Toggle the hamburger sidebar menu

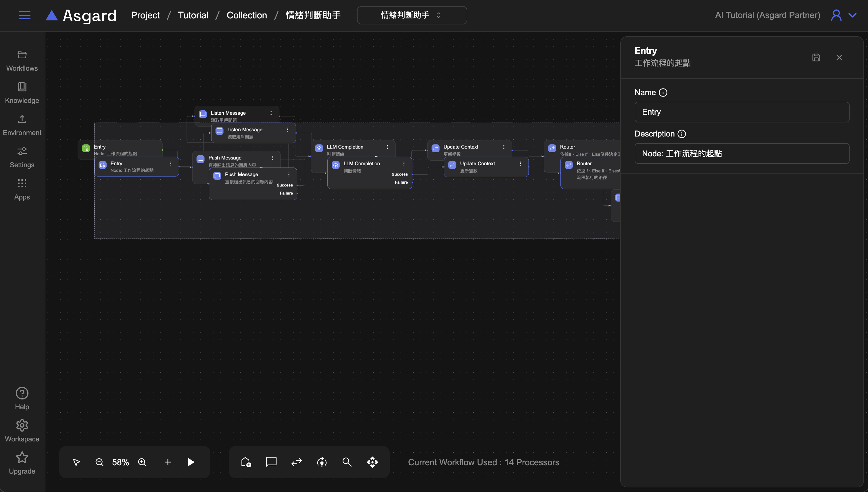(24, 15)
